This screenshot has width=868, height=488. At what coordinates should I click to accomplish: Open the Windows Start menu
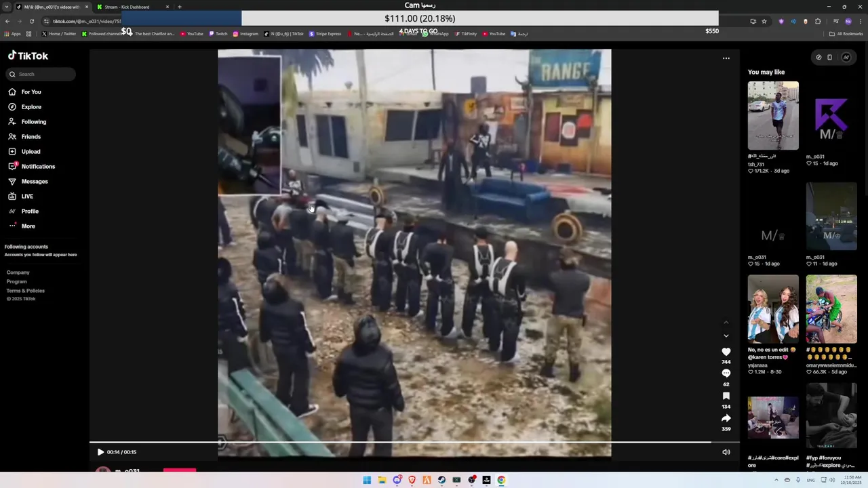pos(367,480)
